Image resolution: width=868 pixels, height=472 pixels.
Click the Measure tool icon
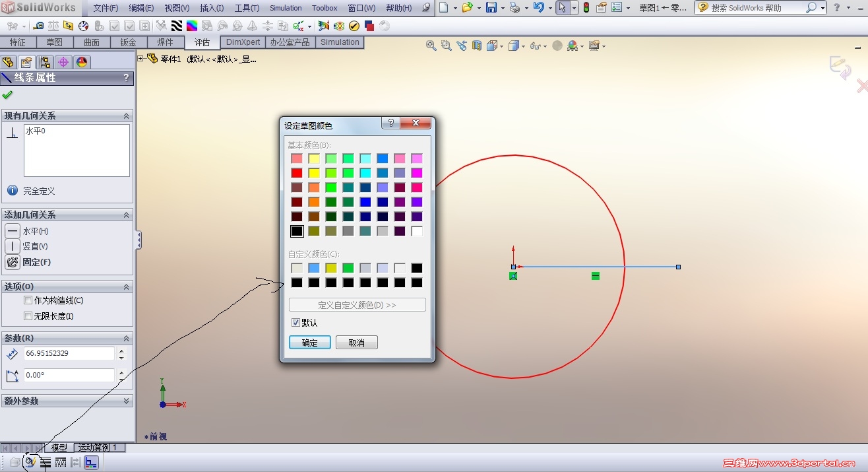click(38, 26)
